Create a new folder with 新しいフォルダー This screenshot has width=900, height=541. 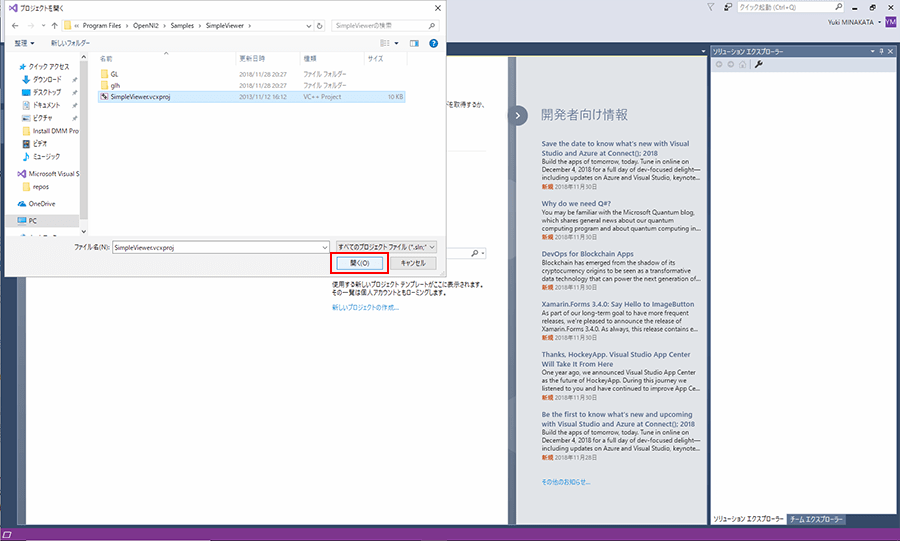[70, 43]
